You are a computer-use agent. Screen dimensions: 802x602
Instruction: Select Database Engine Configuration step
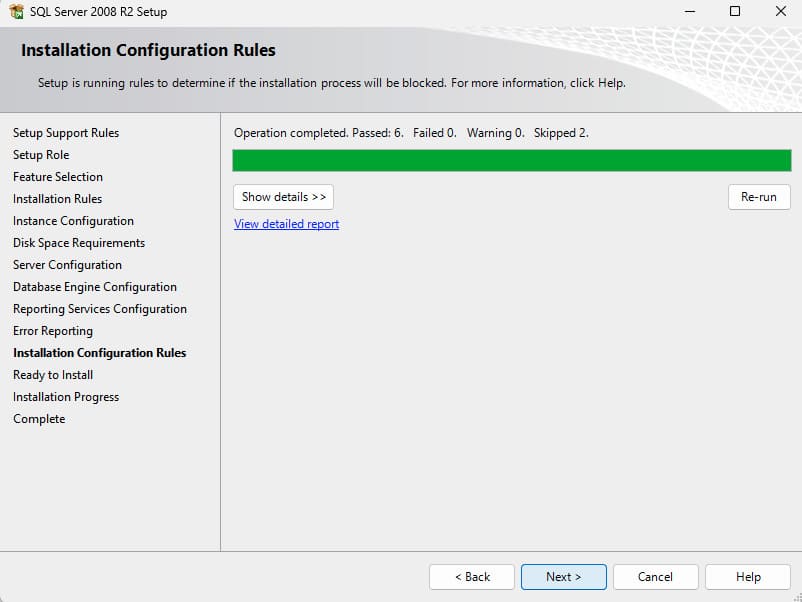point(95,287)
